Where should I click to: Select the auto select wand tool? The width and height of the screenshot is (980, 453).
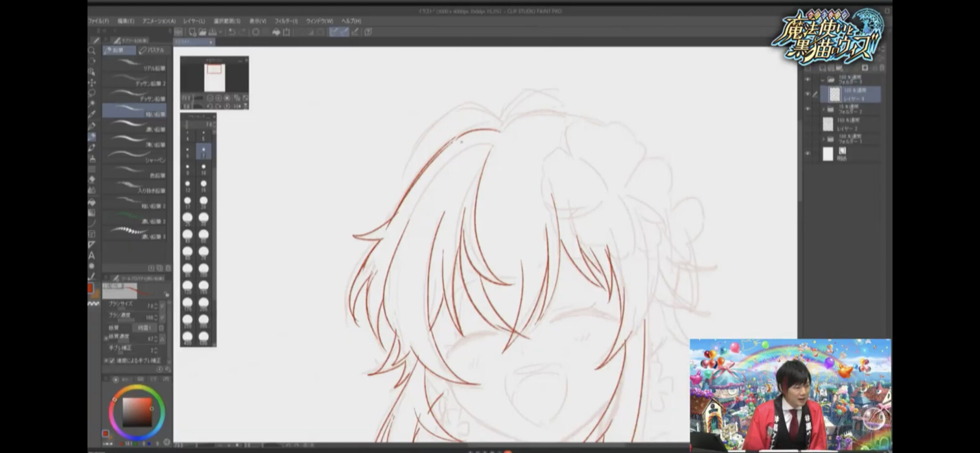tap(92, 103)
